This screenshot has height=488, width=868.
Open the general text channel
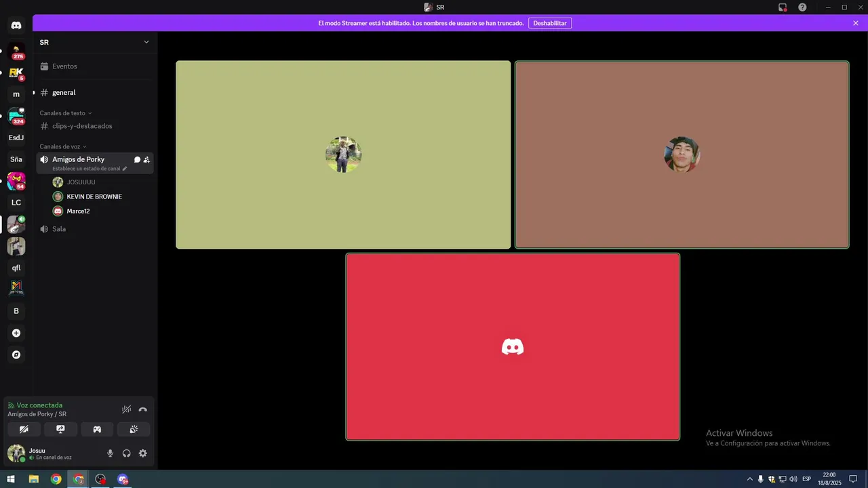[x=94, y=92]
